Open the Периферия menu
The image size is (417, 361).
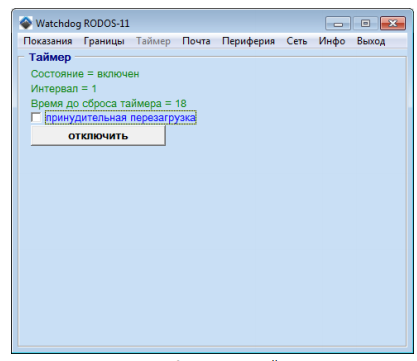coord(248,41)
